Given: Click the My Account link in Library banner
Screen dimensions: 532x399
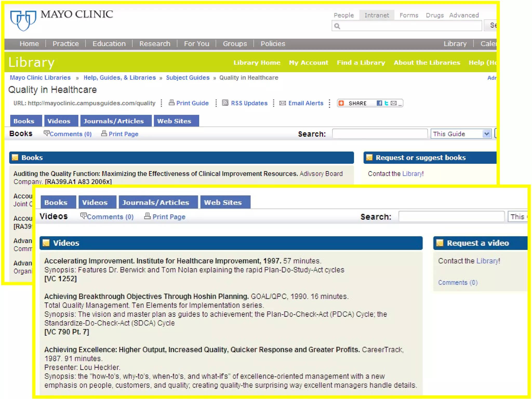Looking at the screenshot, I should tap(309, 63).
